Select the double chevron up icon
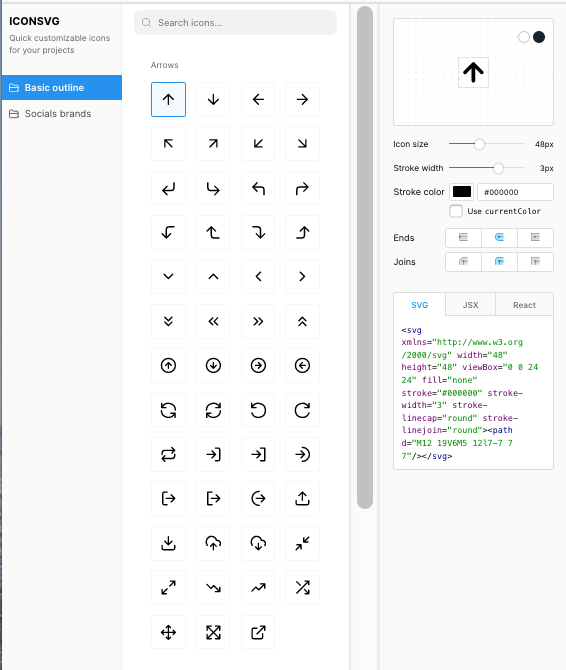 click(302, 321)
